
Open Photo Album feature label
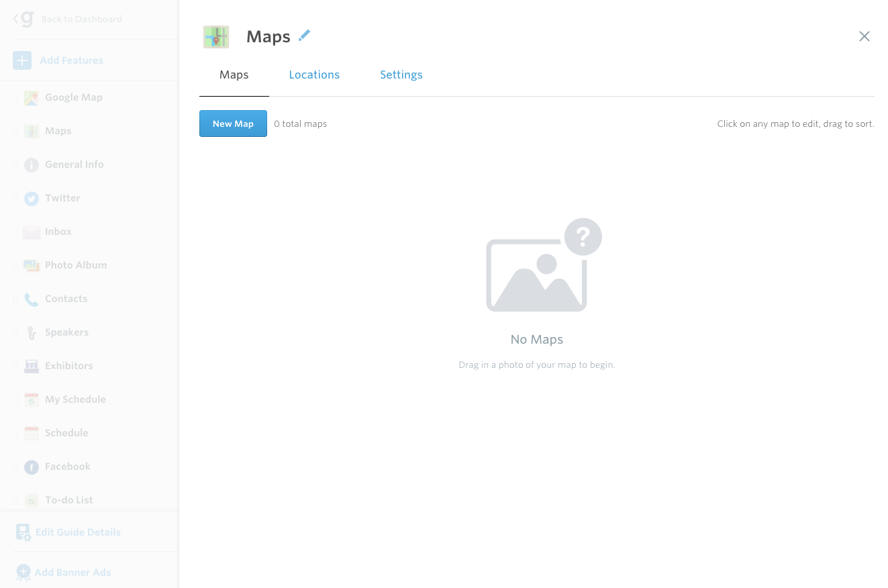(76, 265)
